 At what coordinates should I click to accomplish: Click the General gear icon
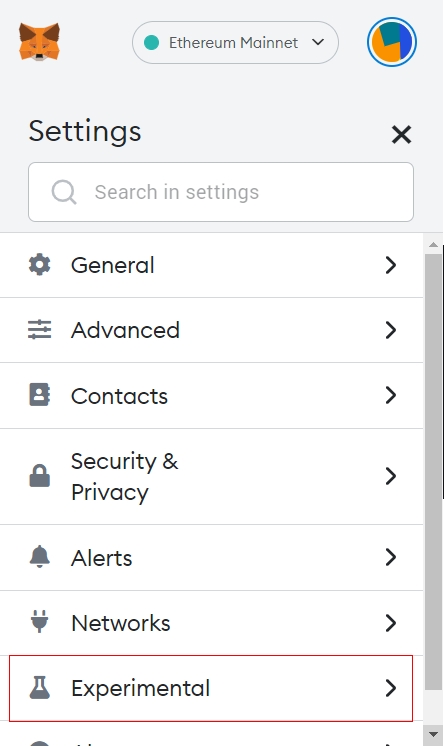(40, 264)
